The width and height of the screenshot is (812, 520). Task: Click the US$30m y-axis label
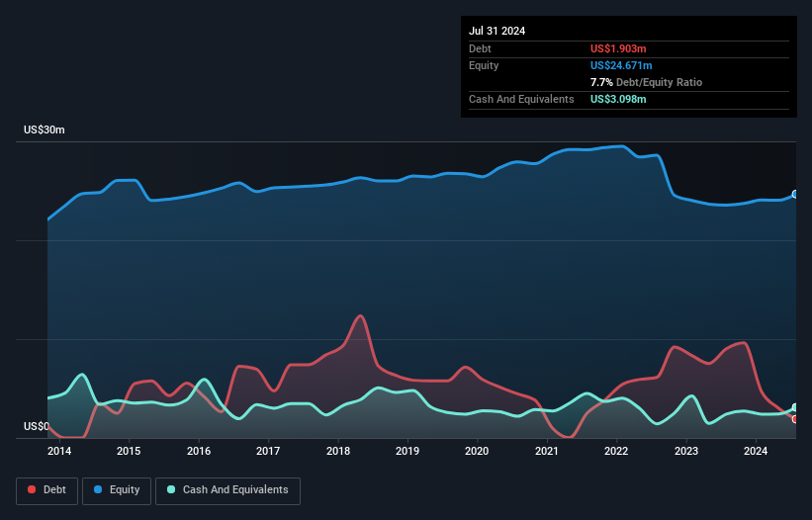45,130
